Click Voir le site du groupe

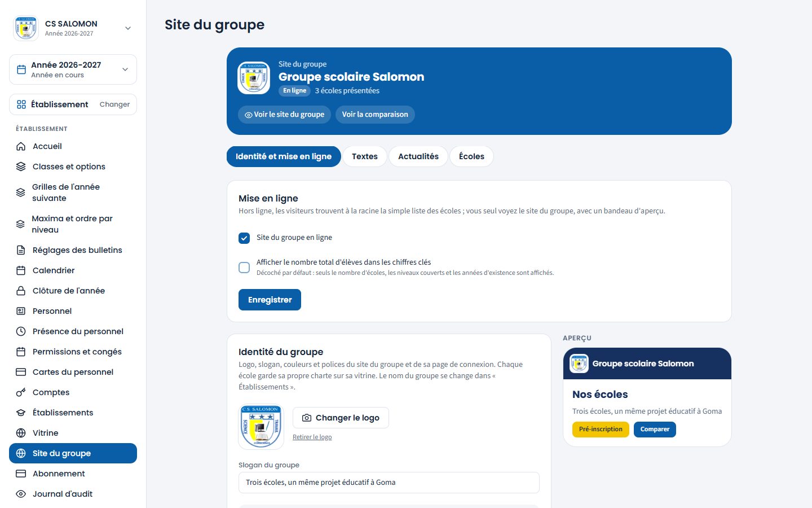tap(284, 115)
